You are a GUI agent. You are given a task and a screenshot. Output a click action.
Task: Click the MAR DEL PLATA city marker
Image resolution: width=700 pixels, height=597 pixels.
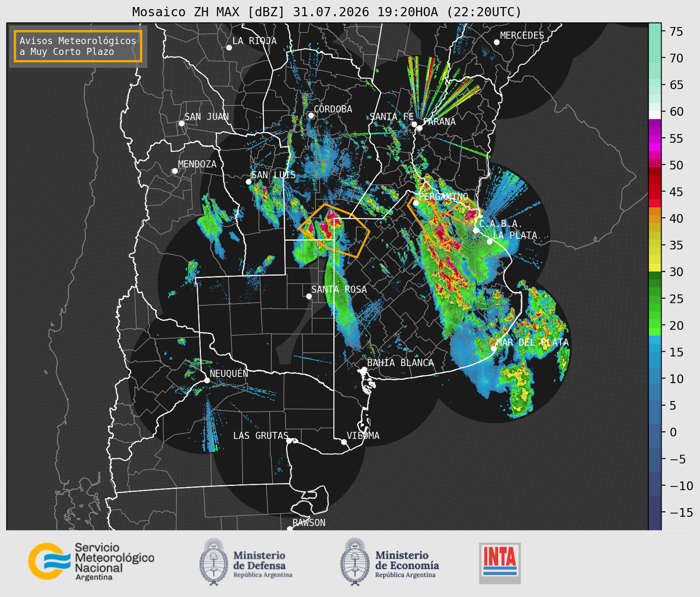pyautogui.click(x=494, y=348)
